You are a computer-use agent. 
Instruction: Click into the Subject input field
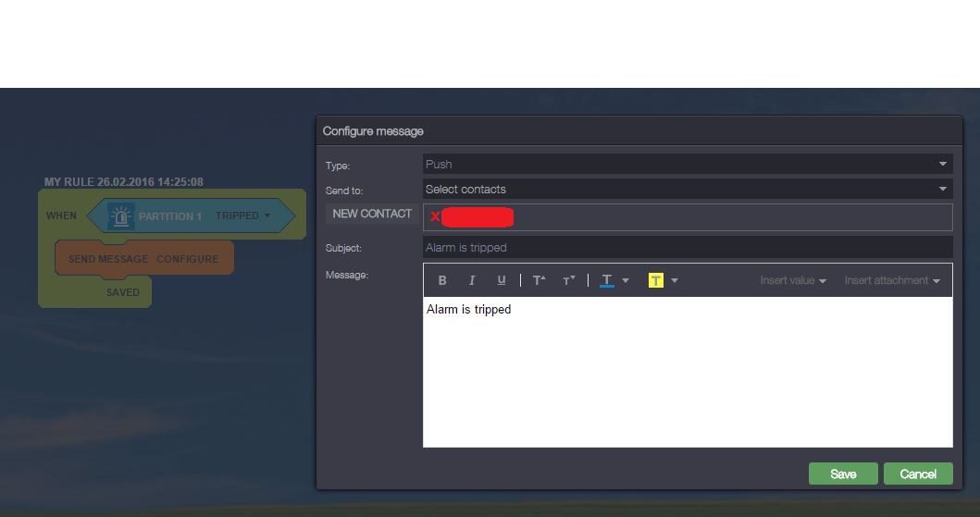pyautogui.click(x=687, y=247)
